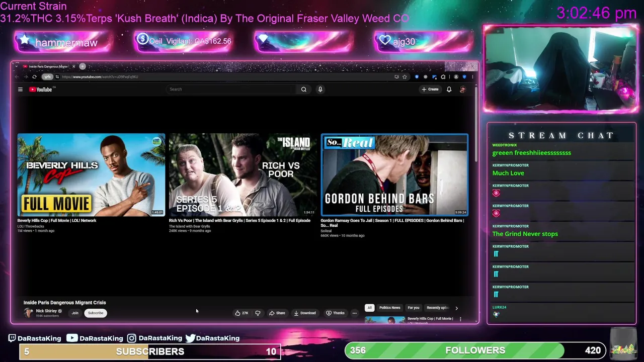Image resolution: width=644 pixels, height=362 pixels.
Task: Activate voice search microphone
Action: [320, 89]
